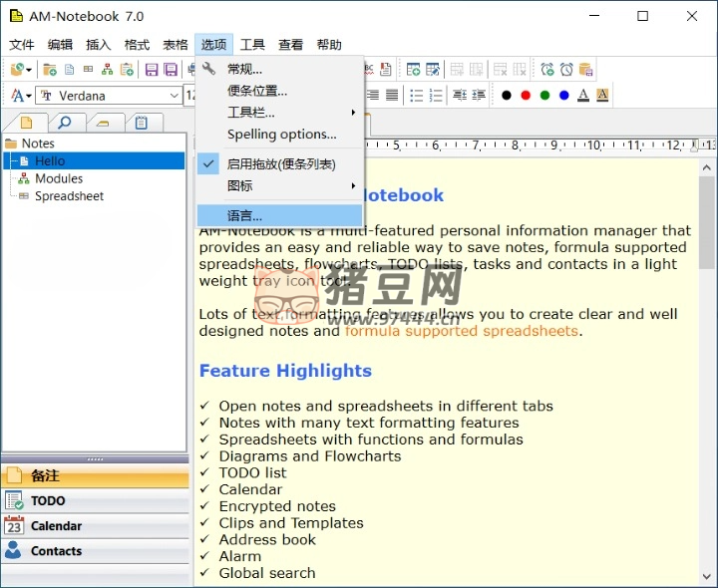The height and width of the screenshot is (588, 718).
Task: Switch to the flat-note third sidebar tab
Action: [x=103, y=123]
